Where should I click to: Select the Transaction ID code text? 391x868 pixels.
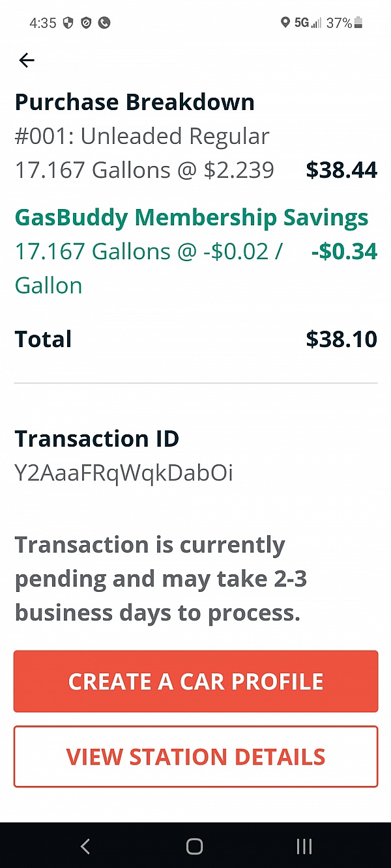point(124,473)
